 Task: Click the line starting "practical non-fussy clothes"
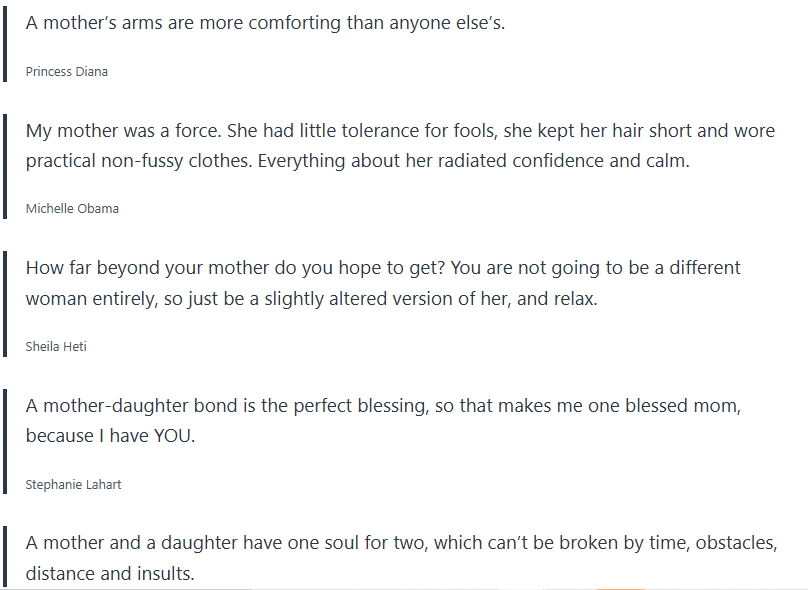[x=358, y=160]
